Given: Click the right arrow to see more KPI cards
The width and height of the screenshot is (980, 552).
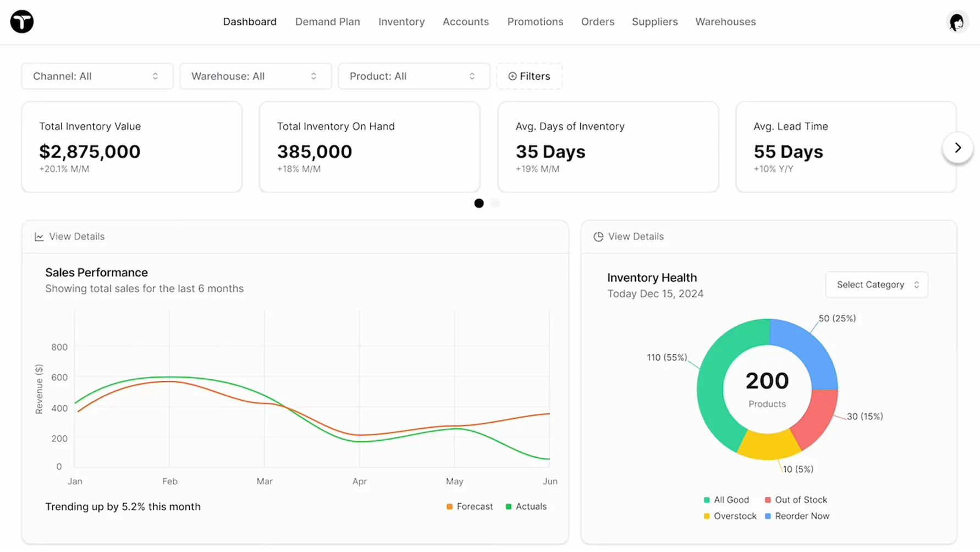Looking at the screenshot, I should (x=957, y=147).
